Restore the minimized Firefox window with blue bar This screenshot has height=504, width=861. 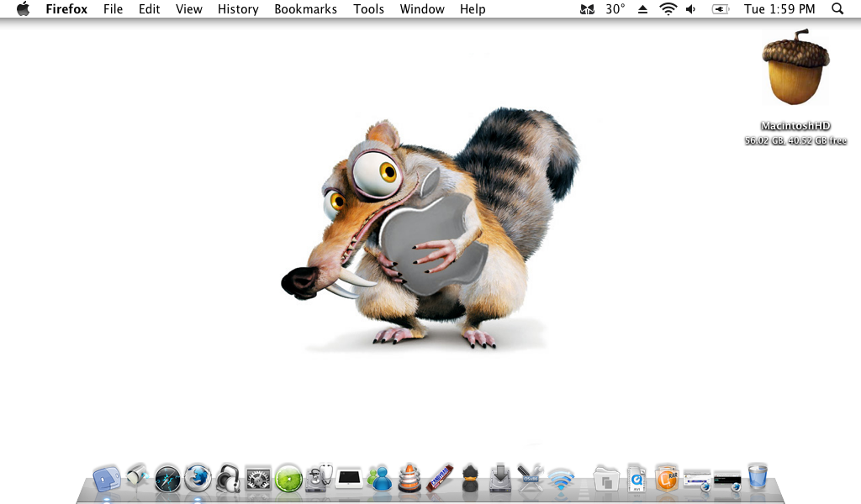[697, 480]
